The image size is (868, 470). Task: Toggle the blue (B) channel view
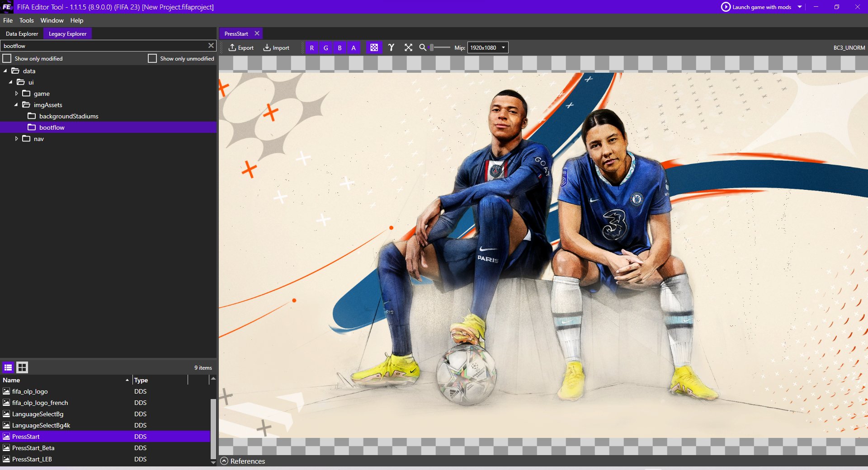tap(340, 47)
